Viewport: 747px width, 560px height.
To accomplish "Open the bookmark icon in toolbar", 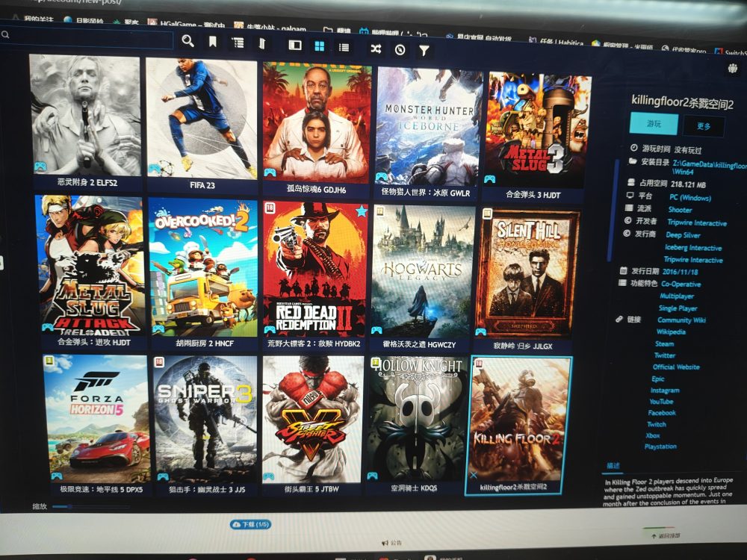I will click(x=213, y=42).
